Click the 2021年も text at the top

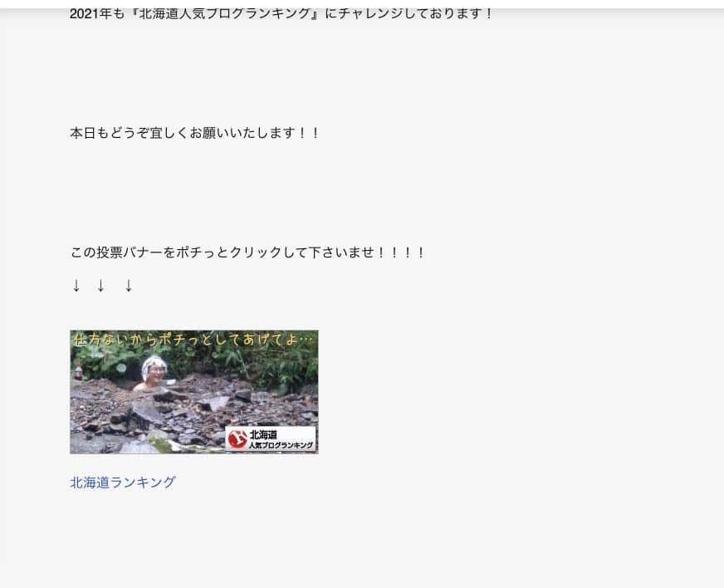[97, 13]
